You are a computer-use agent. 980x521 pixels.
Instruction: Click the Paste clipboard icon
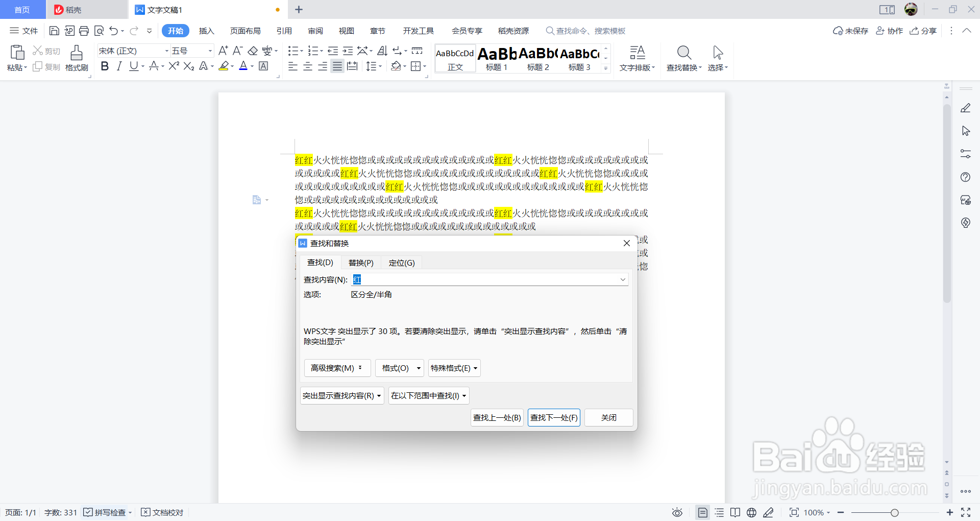17,53
